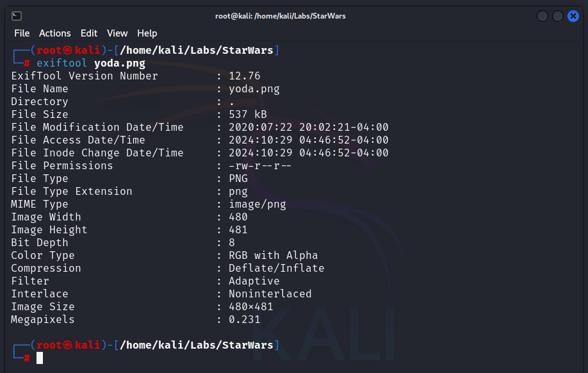Minimize the terminal window
This screenshot has width=588, height=373.
pyautogui.click(x=543, y=16)
